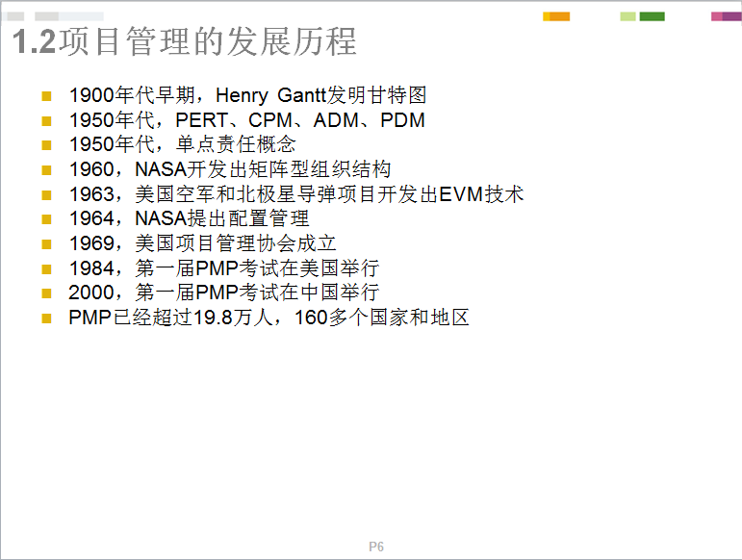Select the line 2000，第一届PMP考试在中国举行
The image size is (742, 560).
pos(224,293)
